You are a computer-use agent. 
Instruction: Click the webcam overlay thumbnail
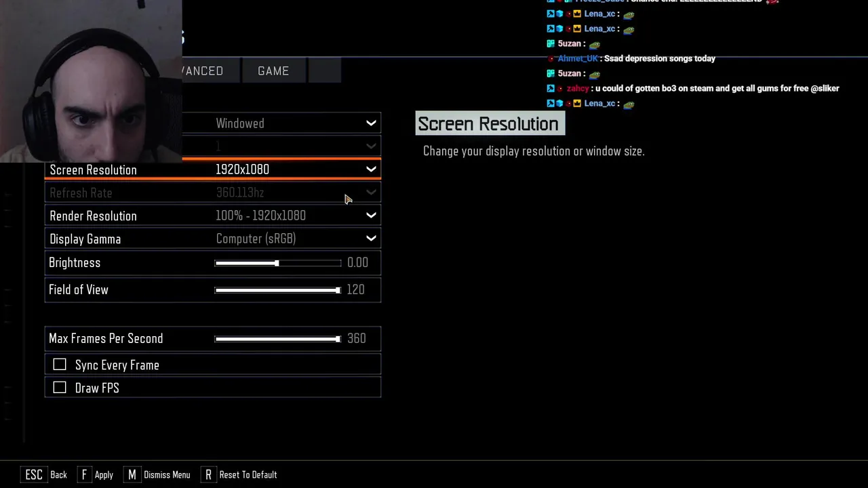coord(91,81)
